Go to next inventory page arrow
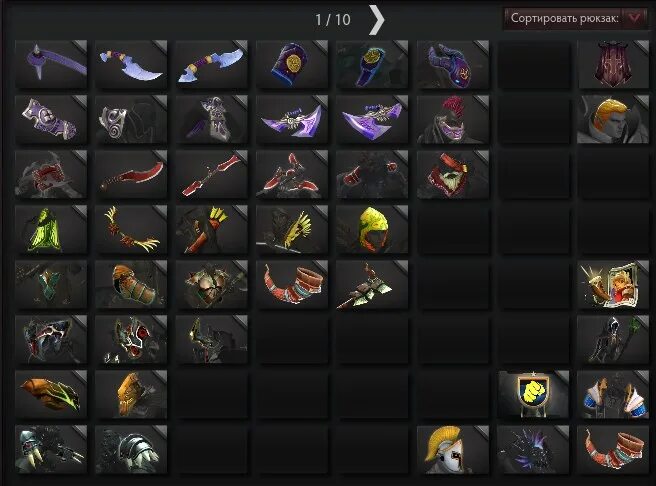The height and width of the screenshot is (486, 656). pos(376,20)
